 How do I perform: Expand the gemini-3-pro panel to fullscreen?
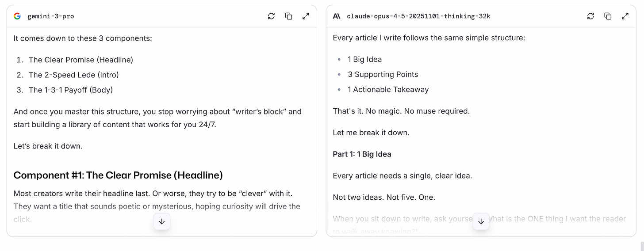click(306, 16)
